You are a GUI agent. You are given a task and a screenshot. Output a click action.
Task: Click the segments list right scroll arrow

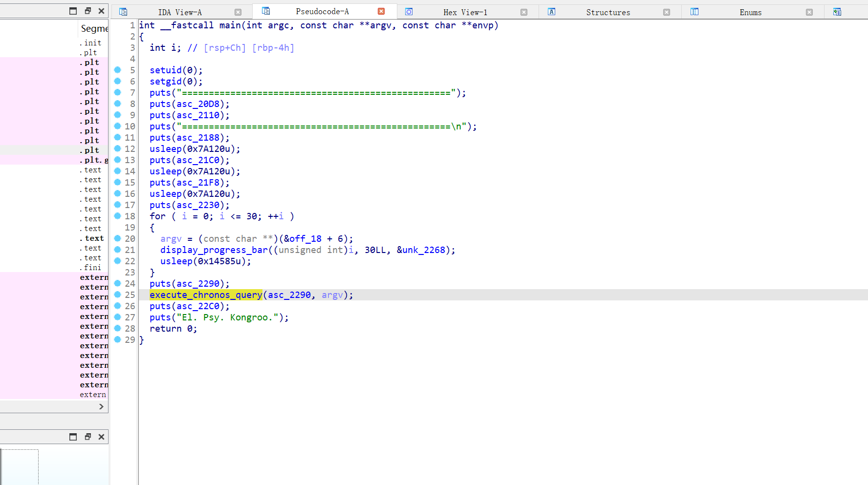click(x=101, y=406)
